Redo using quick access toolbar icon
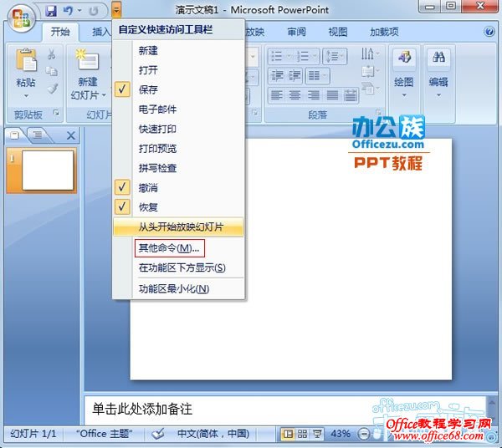 pyautogui.click(x=94, y=11)
